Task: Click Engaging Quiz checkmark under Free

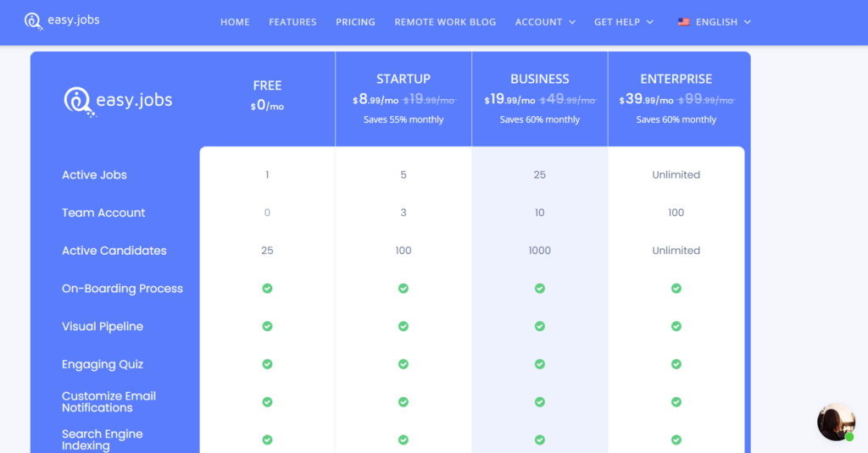Action: (x=267, y=364)
